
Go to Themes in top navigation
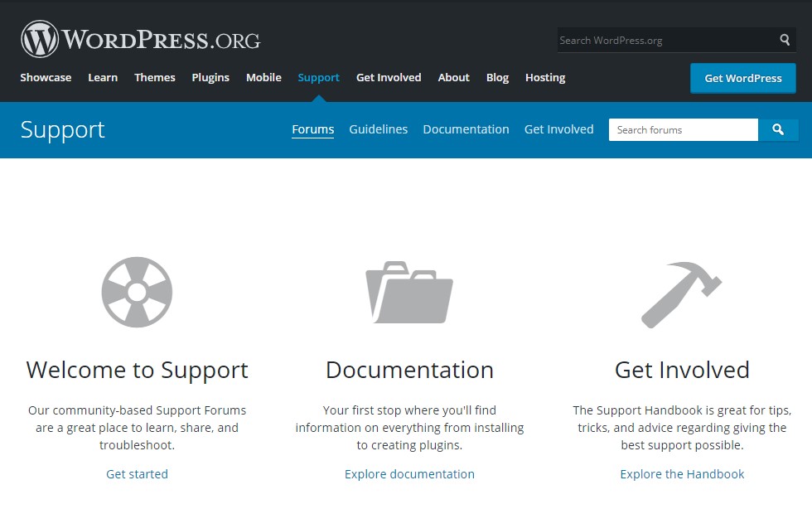(155, 78)
